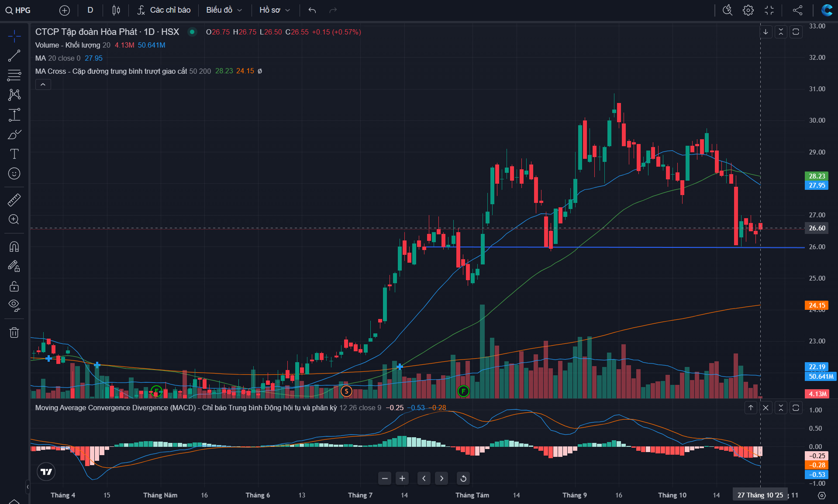Open the quick search icon
Viewport: 838px width, 504px height.
coord(728,10)
